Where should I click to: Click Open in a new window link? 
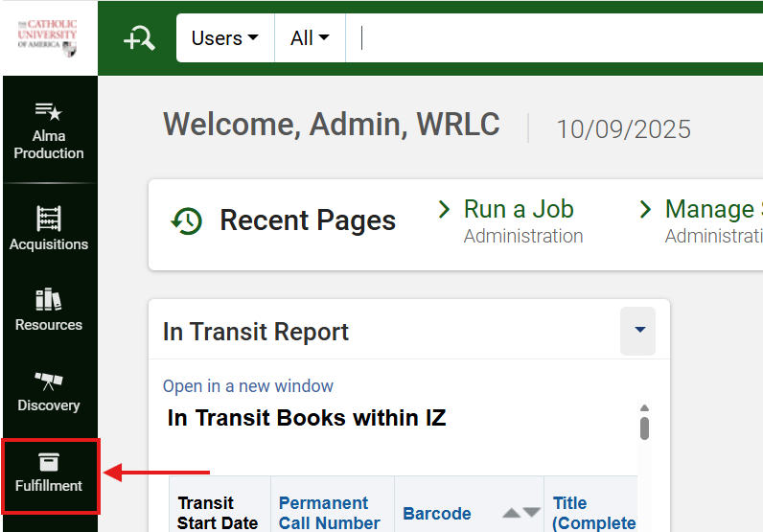point(248,386)
